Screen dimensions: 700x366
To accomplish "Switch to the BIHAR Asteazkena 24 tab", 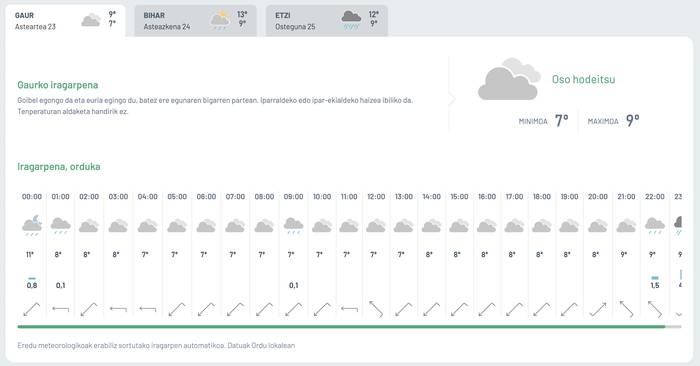I will pyautogui.click(x=196, y=21).
